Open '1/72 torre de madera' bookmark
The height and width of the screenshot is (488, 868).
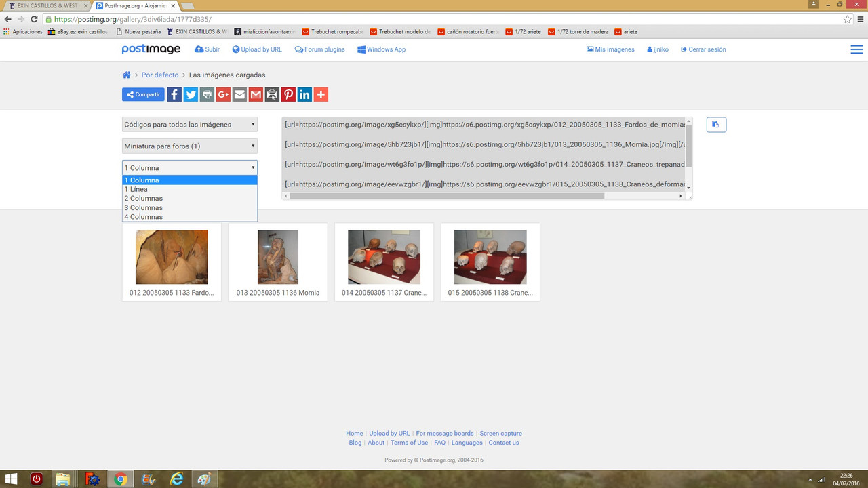tap(578, 32)
